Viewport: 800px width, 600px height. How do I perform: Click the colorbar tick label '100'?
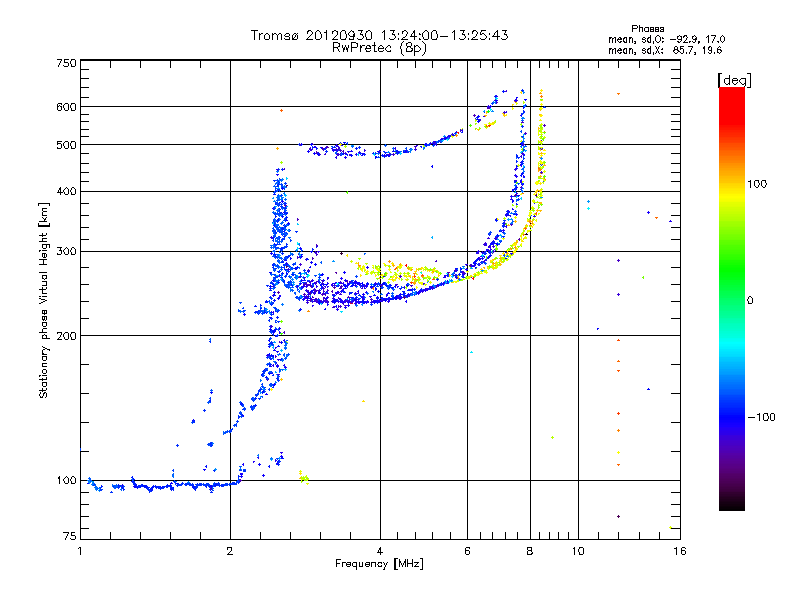tap(757, 184)
